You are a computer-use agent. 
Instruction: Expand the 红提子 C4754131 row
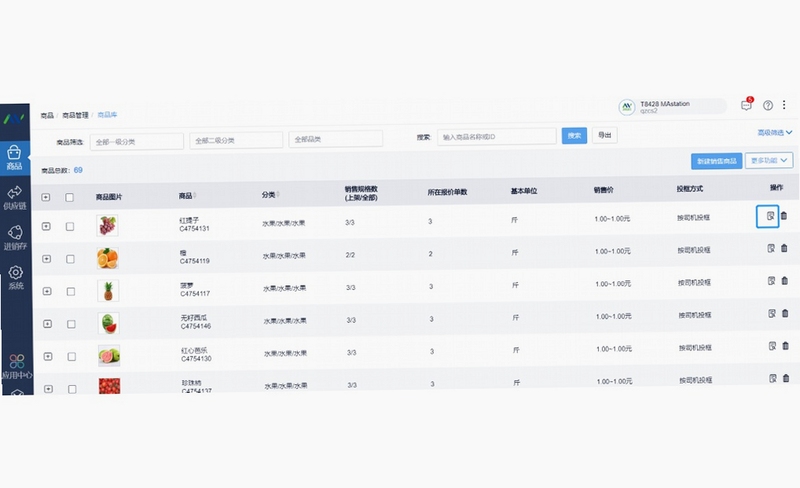coord(46,226)
